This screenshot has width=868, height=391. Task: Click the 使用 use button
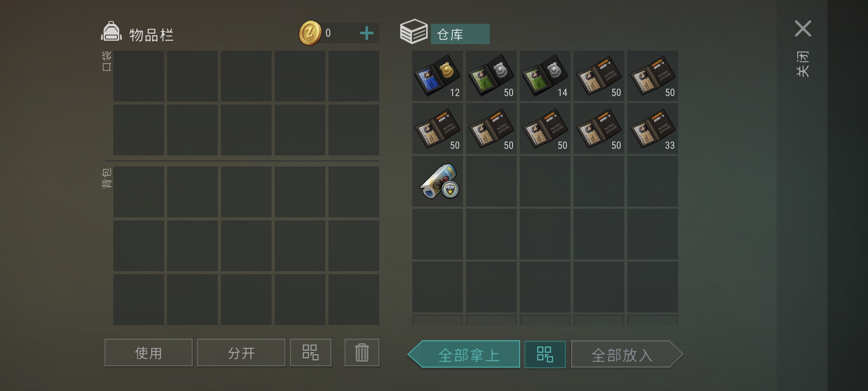[x=148, y=353]
